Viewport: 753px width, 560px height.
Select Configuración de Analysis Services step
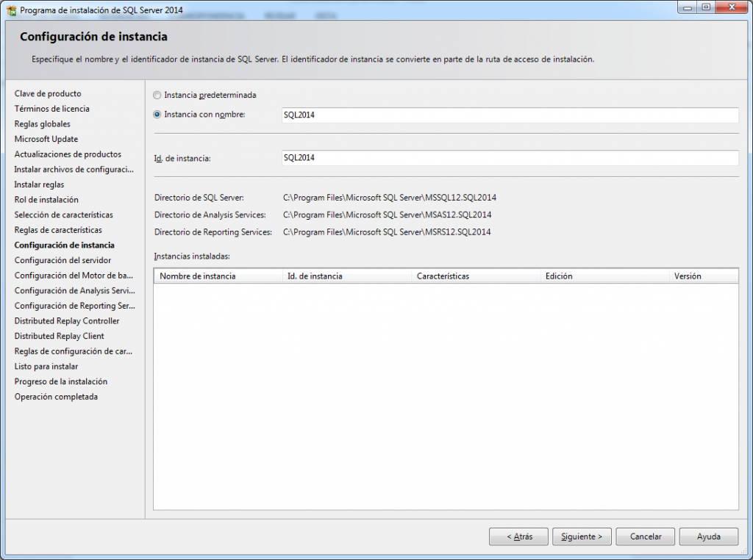coord(74,291)
